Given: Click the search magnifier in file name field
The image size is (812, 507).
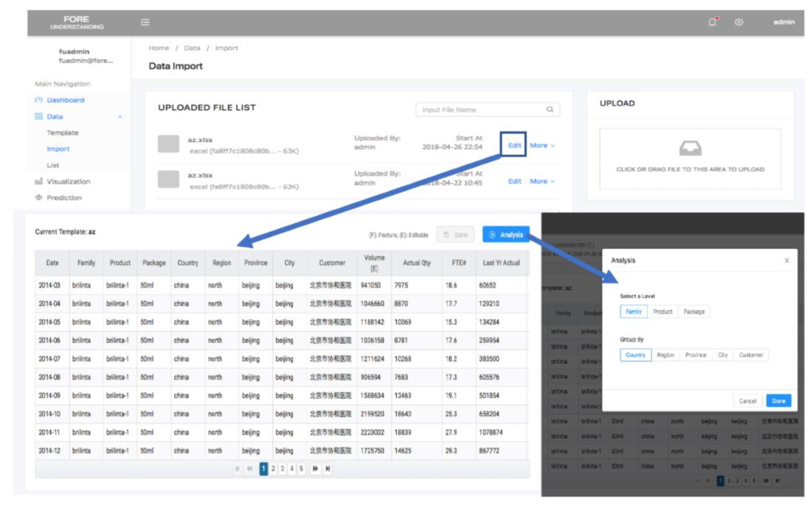Looking at the screenshot, I should (x=550, y=109).
